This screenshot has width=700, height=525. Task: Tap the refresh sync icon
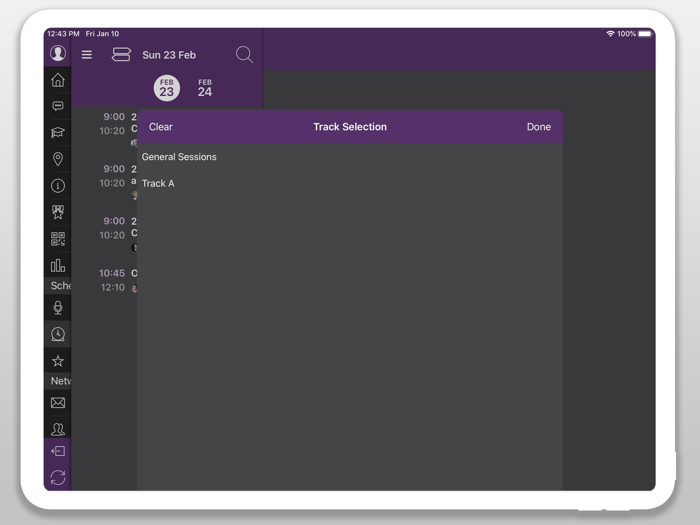(58, 478)
